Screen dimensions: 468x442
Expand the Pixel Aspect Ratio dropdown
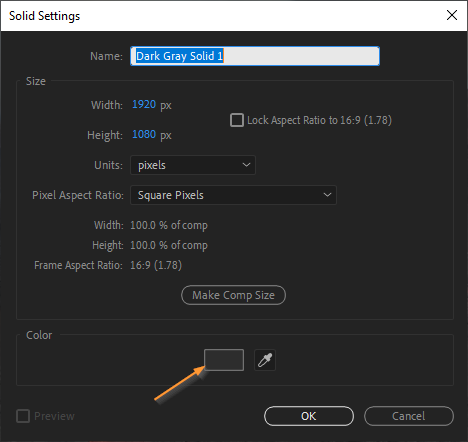pyautogui.click(x=233, y=195)
